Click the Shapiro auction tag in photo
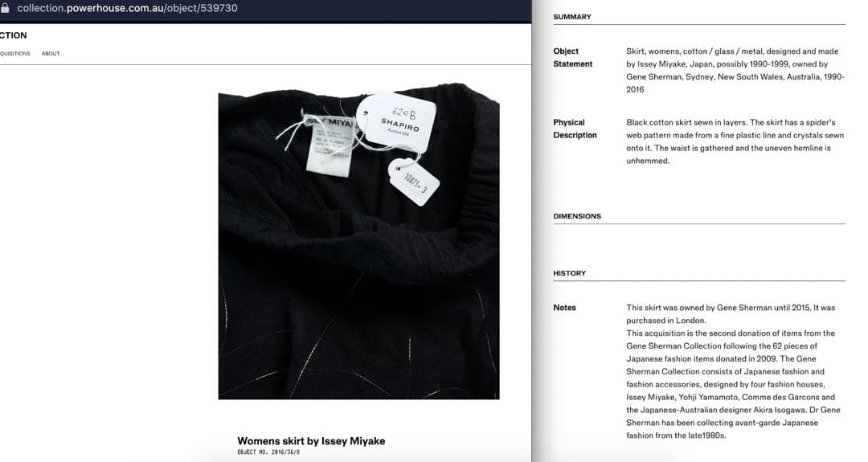This screenshot has width=868, height=462. 398,122
